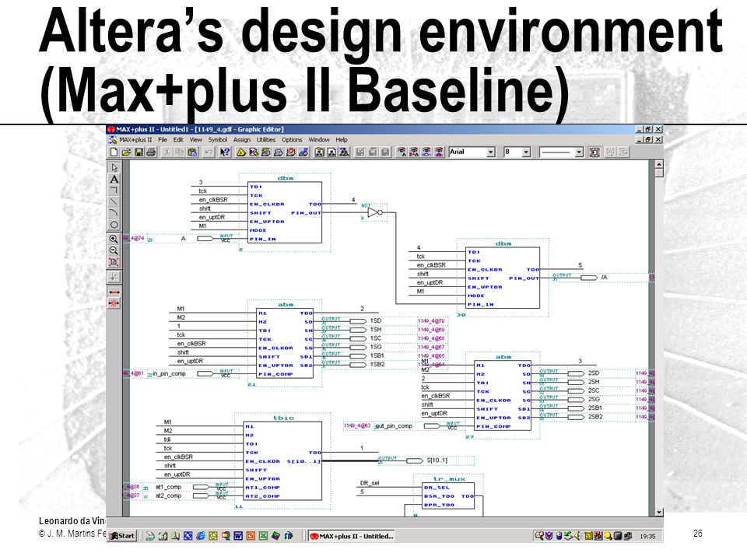The width and height of the screenshot is (747, 560).
Task: Select the diagonal line tool
Action: point(114,202)
